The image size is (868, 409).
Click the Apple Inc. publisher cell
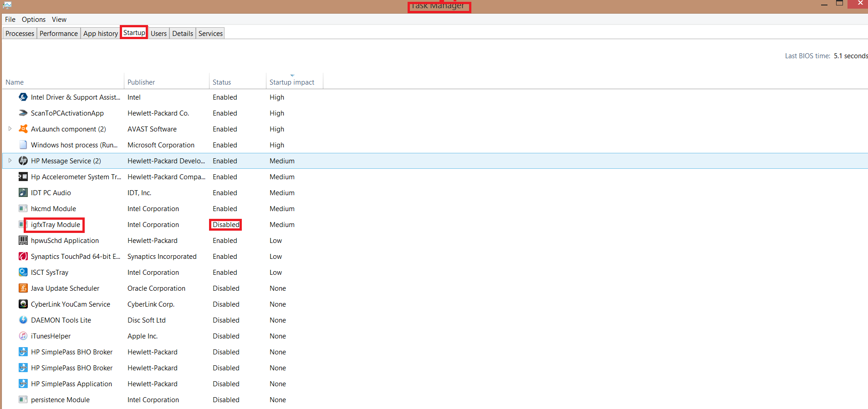click(x=143, y=336)
